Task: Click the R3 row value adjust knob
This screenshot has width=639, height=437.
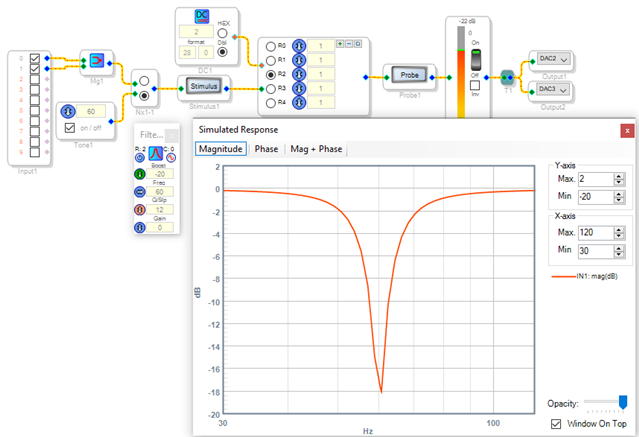Action: [x=299, y=88]
